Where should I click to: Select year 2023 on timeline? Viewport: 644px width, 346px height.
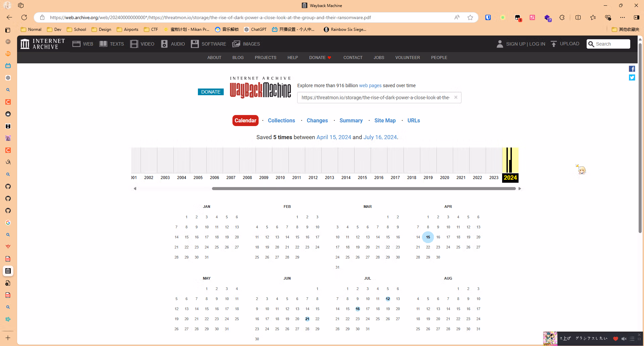point(494,178)
